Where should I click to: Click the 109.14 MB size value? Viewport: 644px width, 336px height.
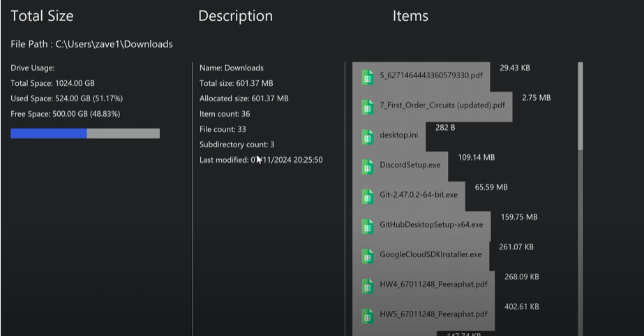(477, 157)
